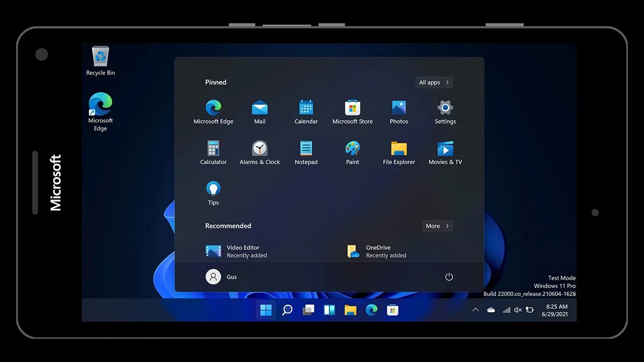Launch Edge from the taskbar
This screenshot has width=644, height=362.
point(371,310)
